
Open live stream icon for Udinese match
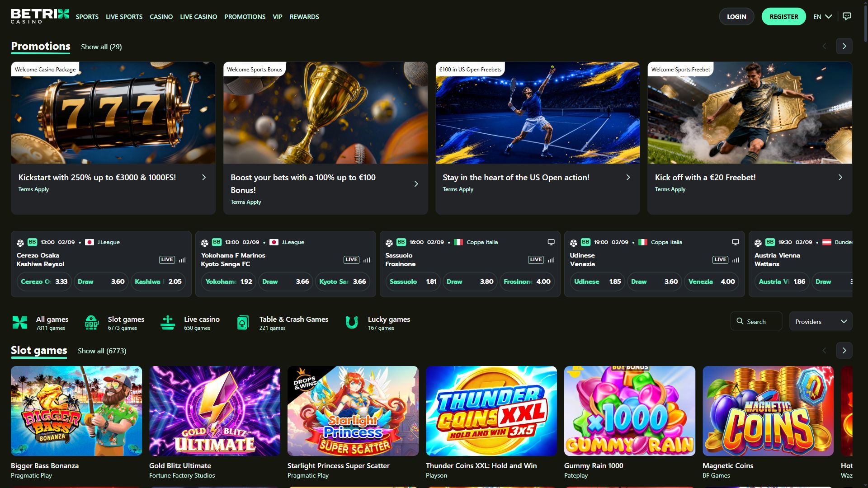point(736,242)
